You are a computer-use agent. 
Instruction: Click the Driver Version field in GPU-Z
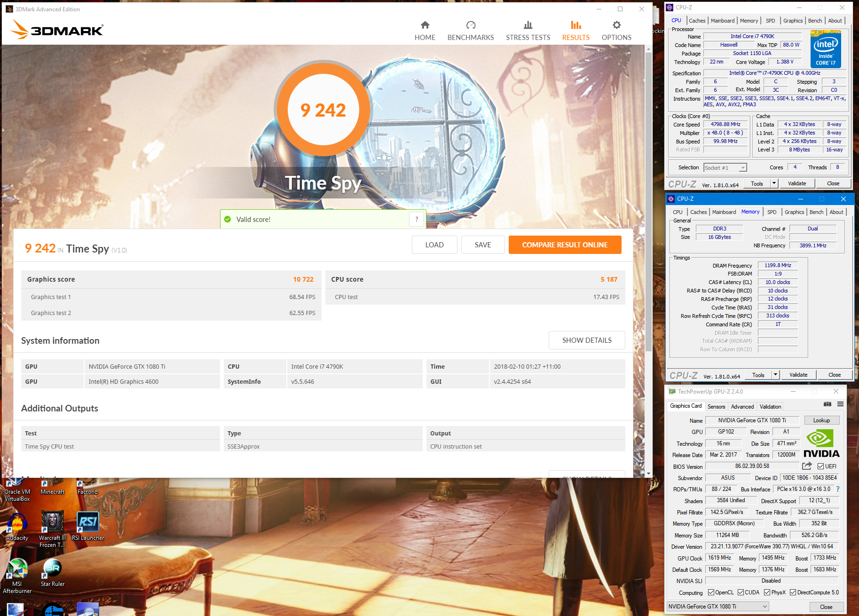(772, 546)
